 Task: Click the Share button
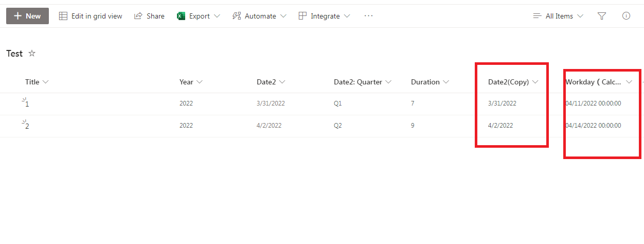point(149,16)
